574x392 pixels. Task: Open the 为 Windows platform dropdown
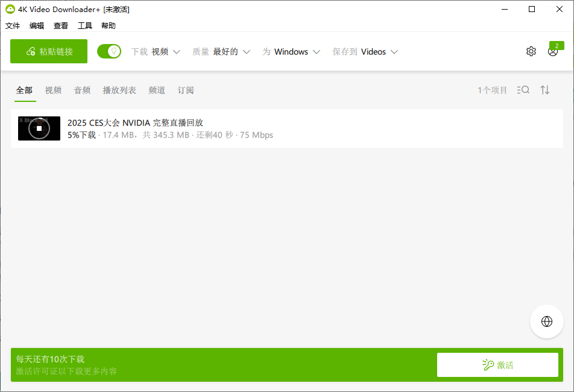pos(291,52)
